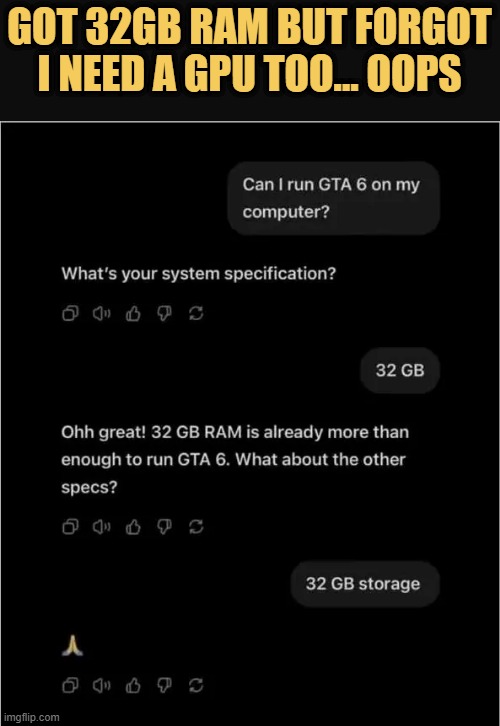
Task: Regenerate the praying hands emoji reply
Action: point(196,685)
